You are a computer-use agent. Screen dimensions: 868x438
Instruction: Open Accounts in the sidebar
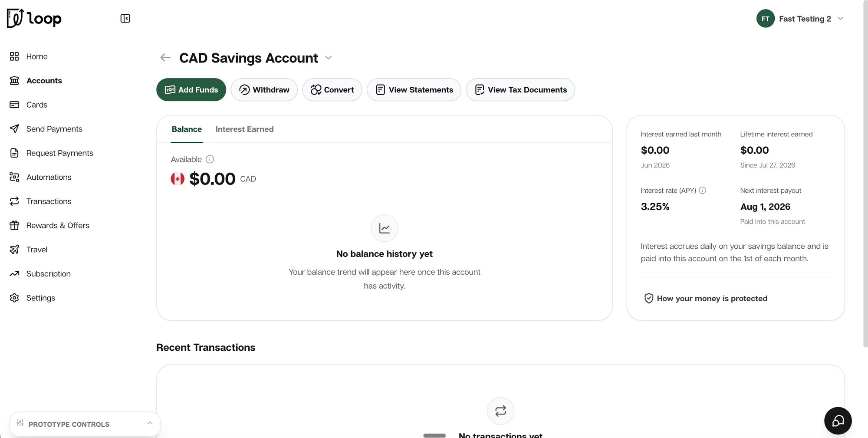coord(44,81)
